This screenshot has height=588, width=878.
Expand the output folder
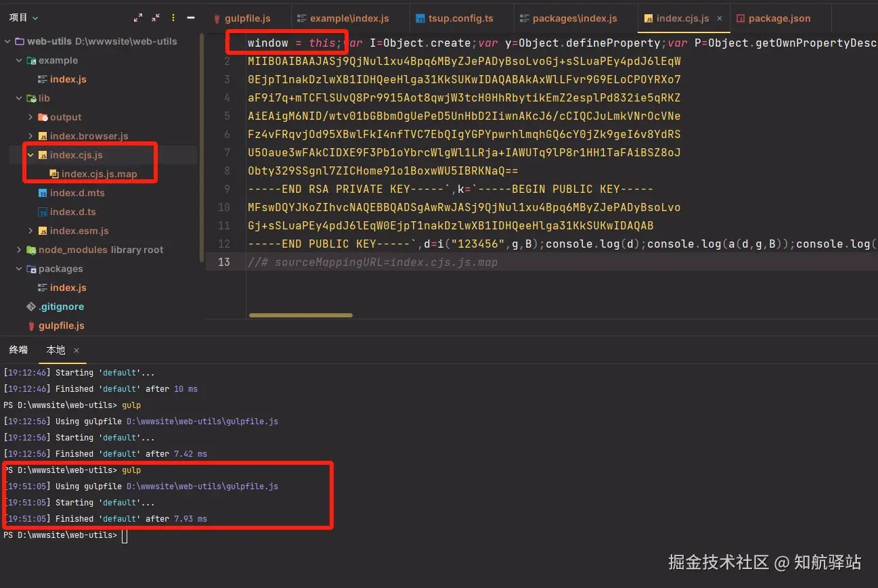pyautogui.click(x=30, y=117)
